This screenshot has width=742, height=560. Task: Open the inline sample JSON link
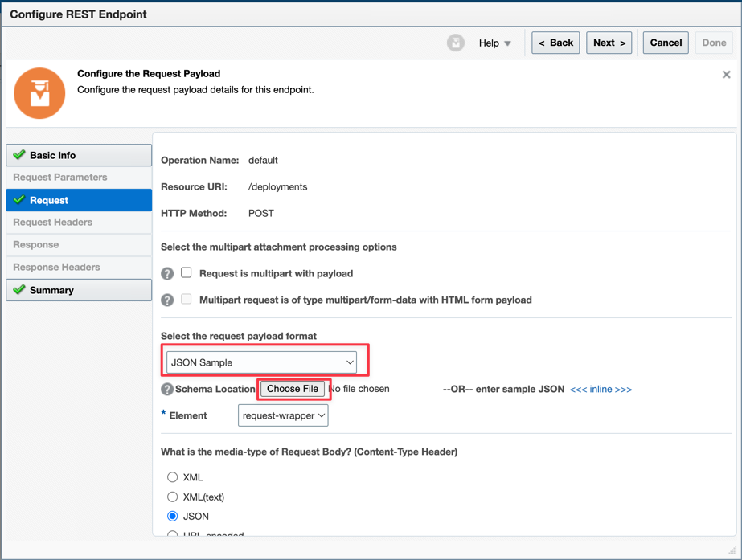tap(601, 390)
